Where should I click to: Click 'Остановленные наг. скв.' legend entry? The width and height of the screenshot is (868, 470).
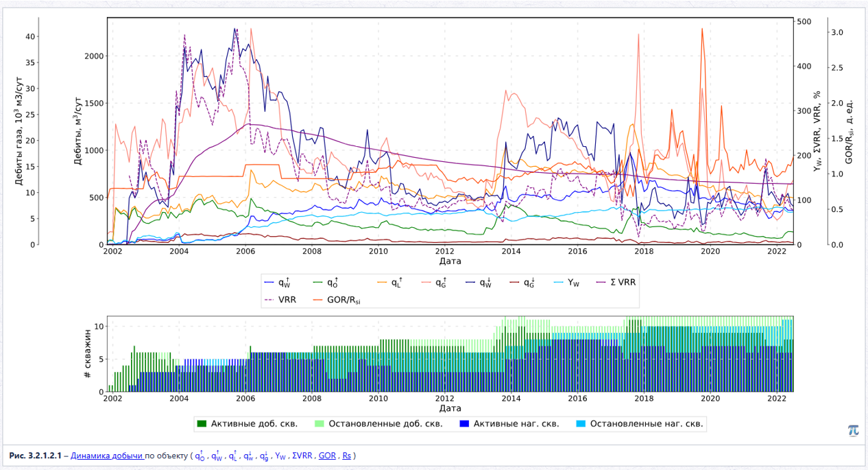639,423
